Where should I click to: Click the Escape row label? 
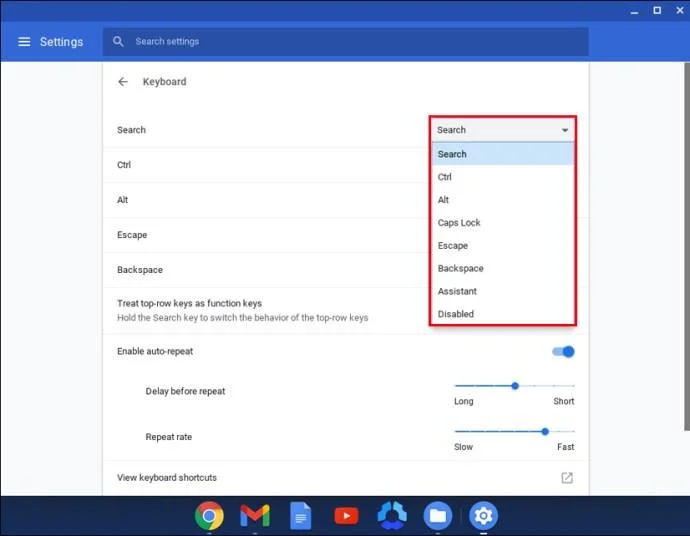pyautogui.click(x=132, y=235)
